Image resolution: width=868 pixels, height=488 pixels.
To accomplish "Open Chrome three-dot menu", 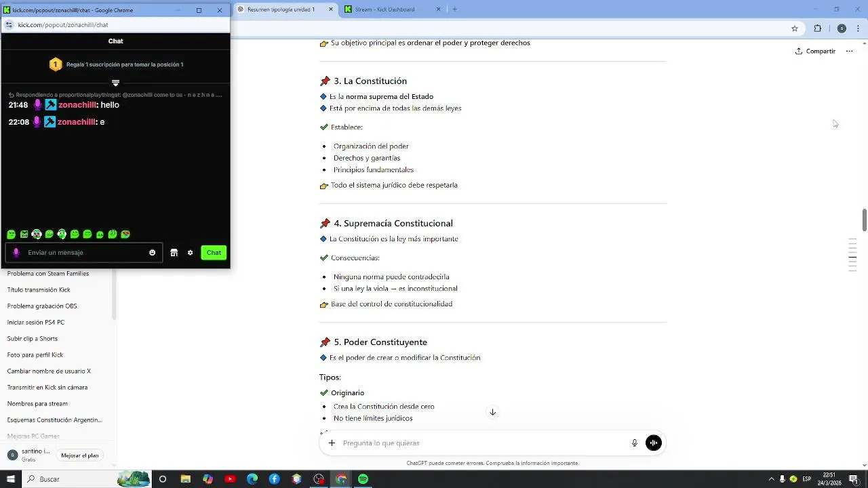I will pos(859,28).
